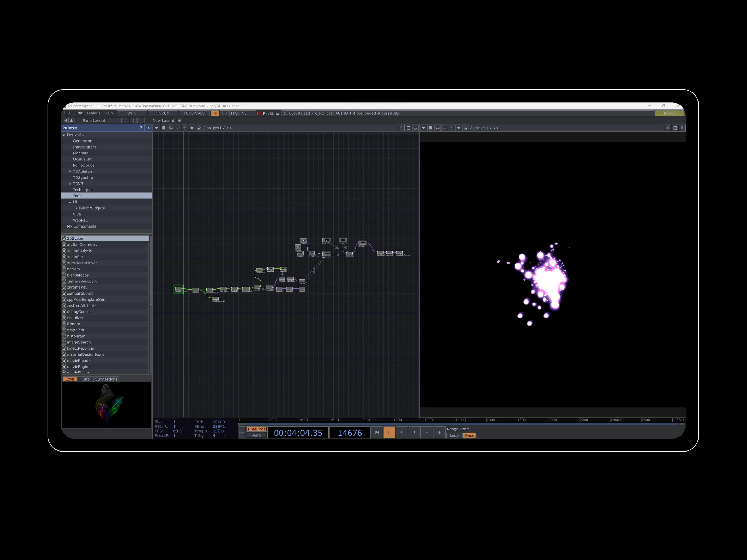Open the Help menu
The height and width of the screenshot is (560, 747).
[x=109, y=113]
